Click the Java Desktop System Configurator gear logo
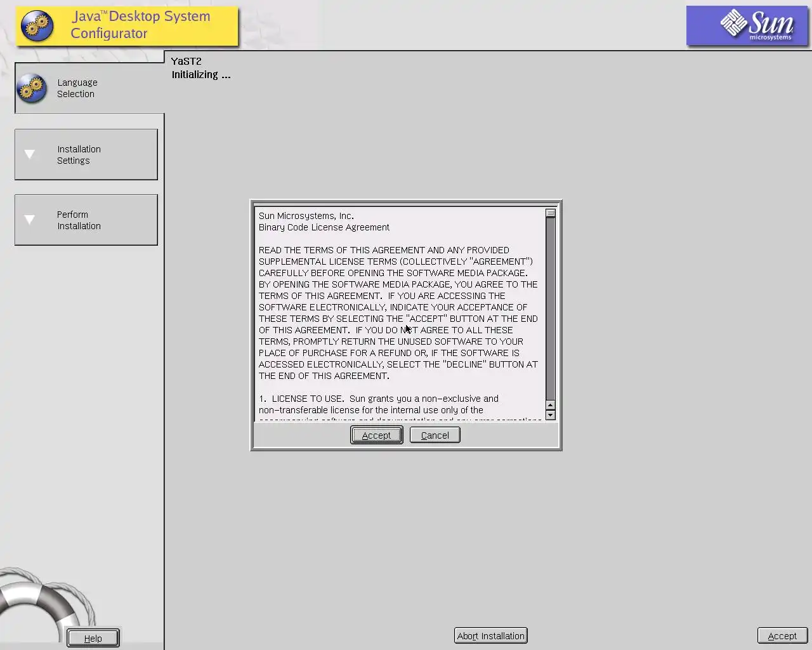The image size is (812, 650). click(x=37, y=26)
